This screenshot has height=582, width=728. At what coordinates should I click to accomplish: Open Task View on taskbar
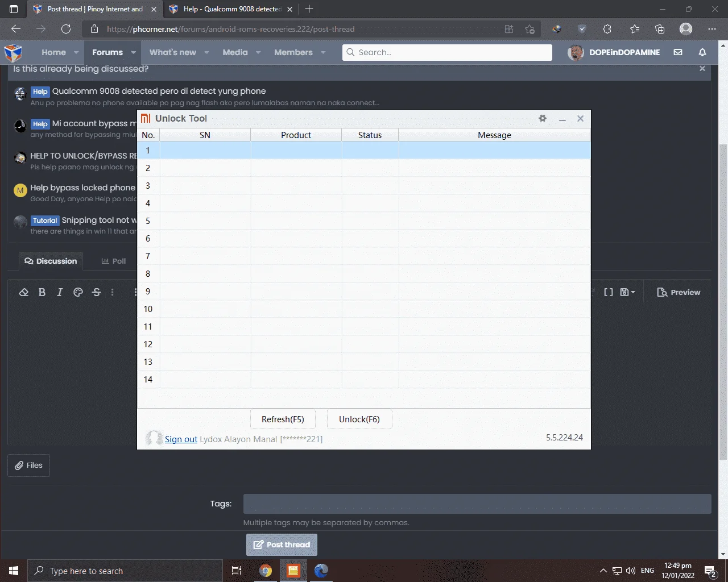[237, 571]
